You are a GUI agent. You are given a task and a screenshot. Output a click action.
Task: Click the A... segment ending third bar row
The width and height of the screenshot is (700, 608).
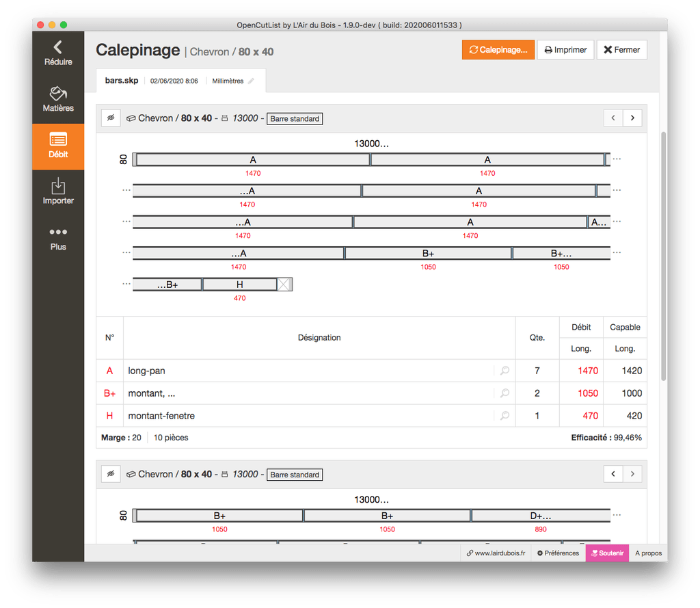click(599, 222)
